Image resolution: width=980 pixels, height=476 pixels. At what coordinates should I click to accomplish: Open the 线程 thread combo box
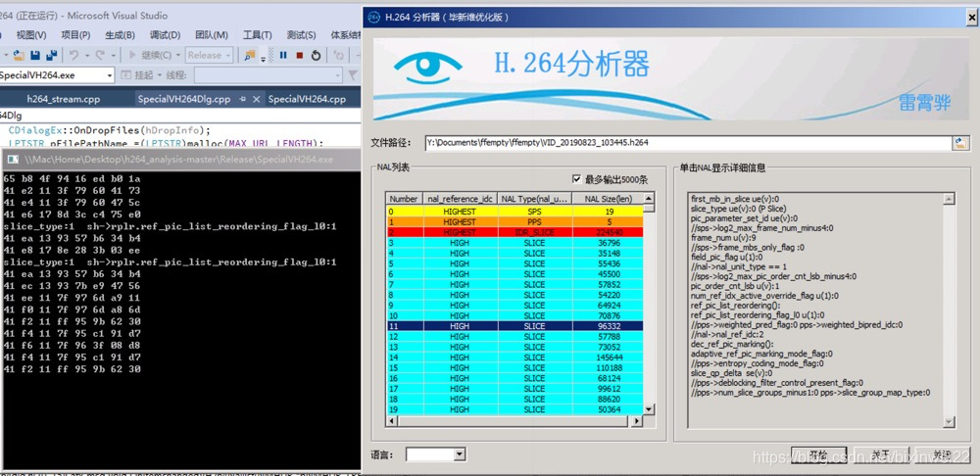coord(269,75)
